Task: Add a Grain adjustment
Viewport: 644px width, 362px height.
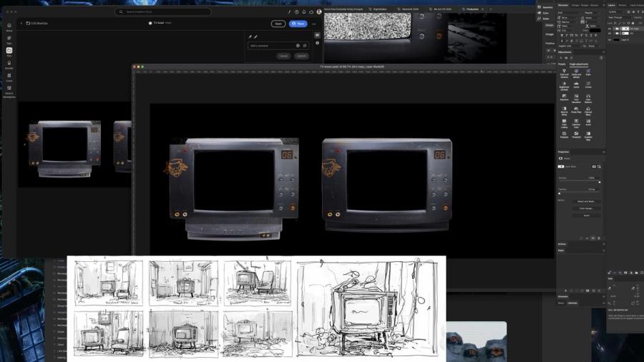Action: click(588, 72)
